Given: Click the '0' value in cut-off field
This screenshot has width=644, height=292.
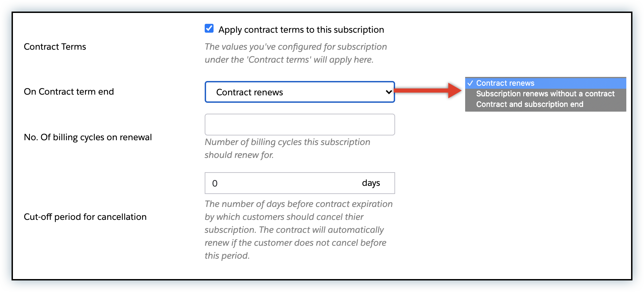Looking at the screenshot, I should tap(215, 183).
